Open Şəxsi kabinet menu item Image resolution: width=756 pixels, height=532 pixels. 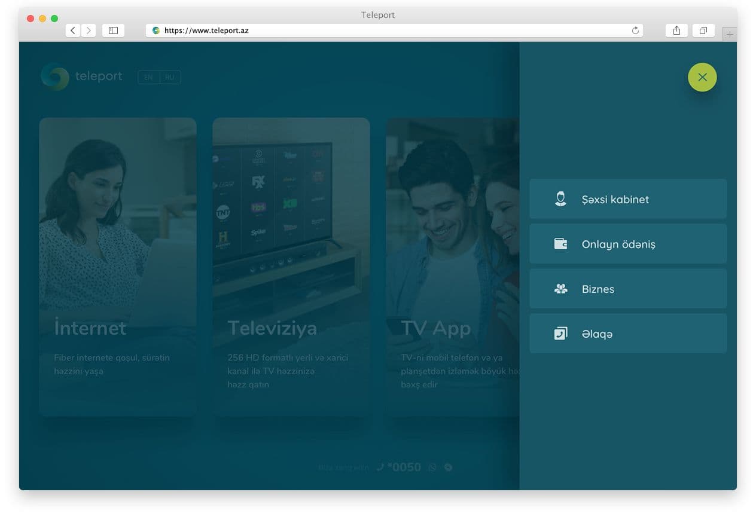tap(628, 199)
